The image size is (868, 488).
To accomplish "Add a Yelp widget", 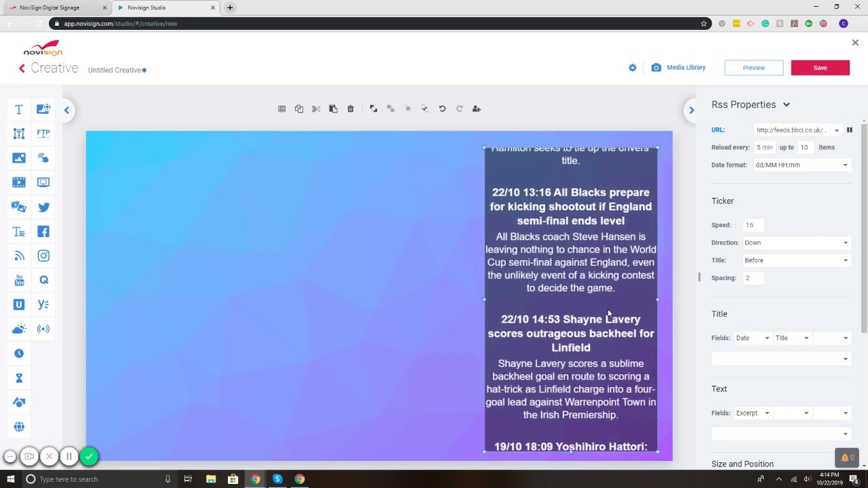I will [43, 304].
